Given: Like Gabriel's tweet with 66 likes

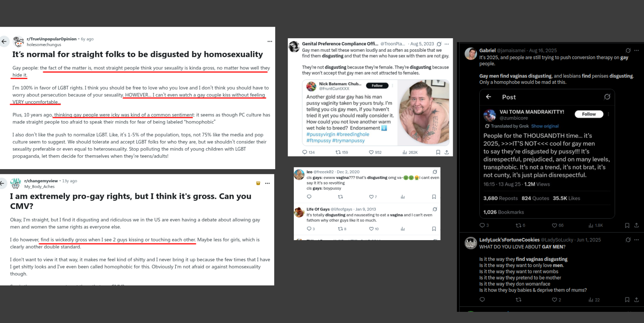Looking at the screenshot, I should pyautogui.click(x=557, y=226).
